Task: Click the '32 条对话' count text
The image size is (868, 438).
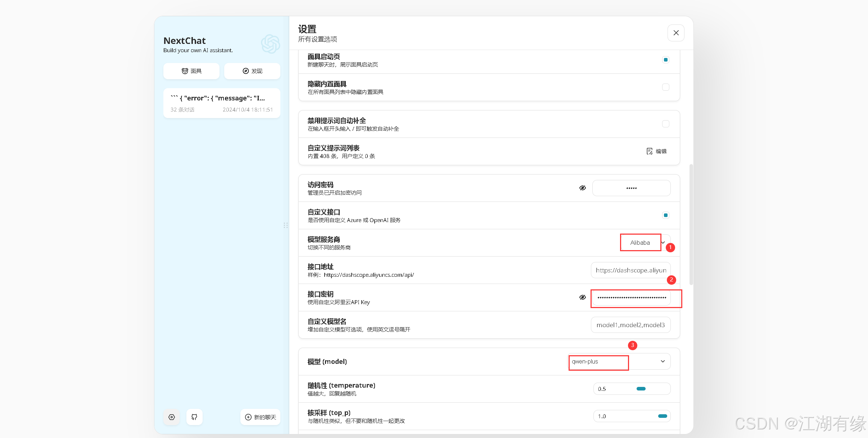Action: (182, 110)
